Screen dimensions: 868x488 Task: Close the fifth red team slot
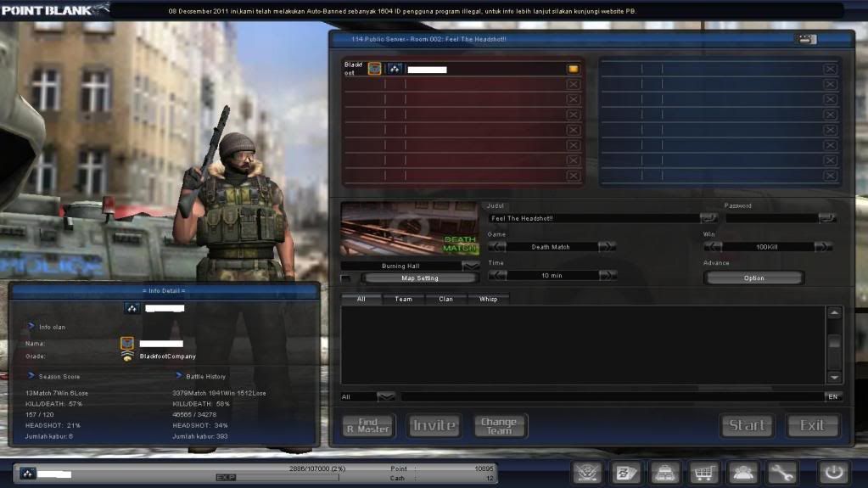[x=573, y=130]
